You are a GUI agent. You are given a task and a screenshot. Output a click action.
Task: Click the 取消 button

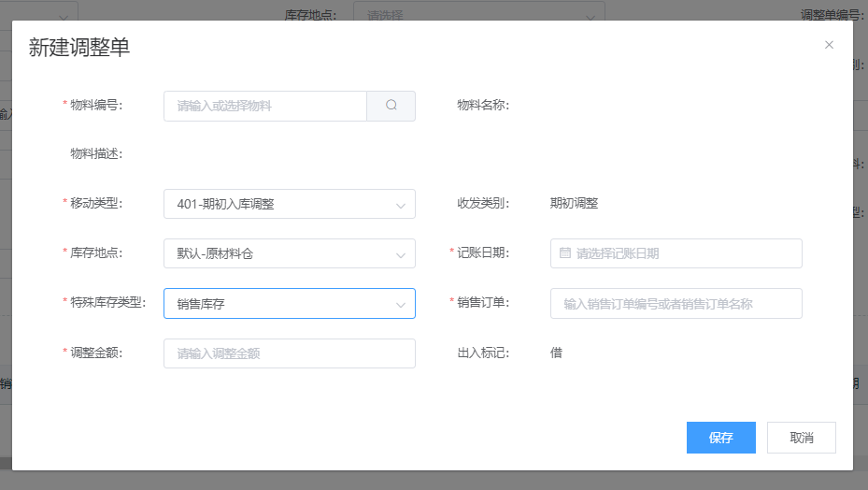point(801,438)
